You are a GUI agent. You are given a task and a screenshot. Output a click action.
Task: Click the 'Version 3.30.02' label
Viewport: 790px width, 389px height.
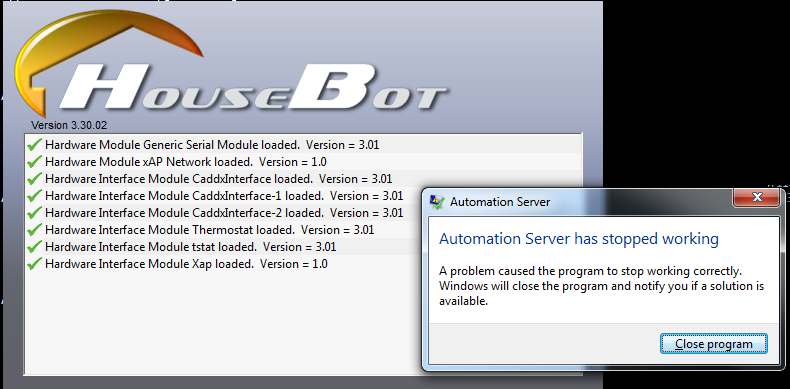click(x=69, y=125)
